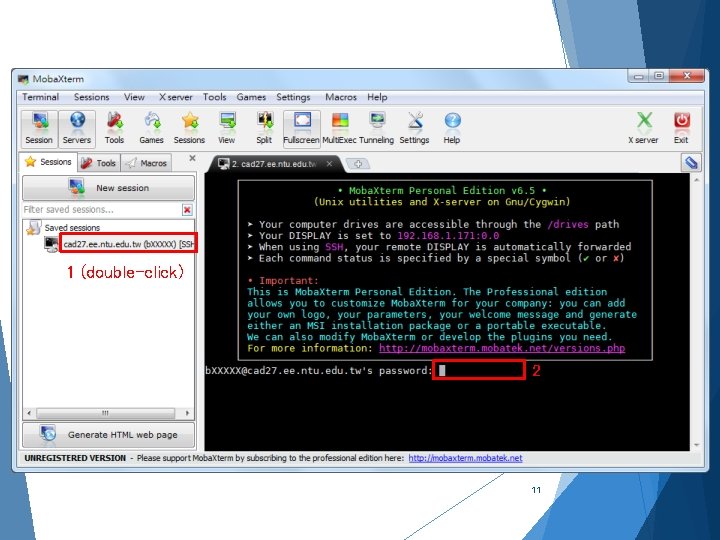Open the Games menu in menu bar

tap(251, 97)
